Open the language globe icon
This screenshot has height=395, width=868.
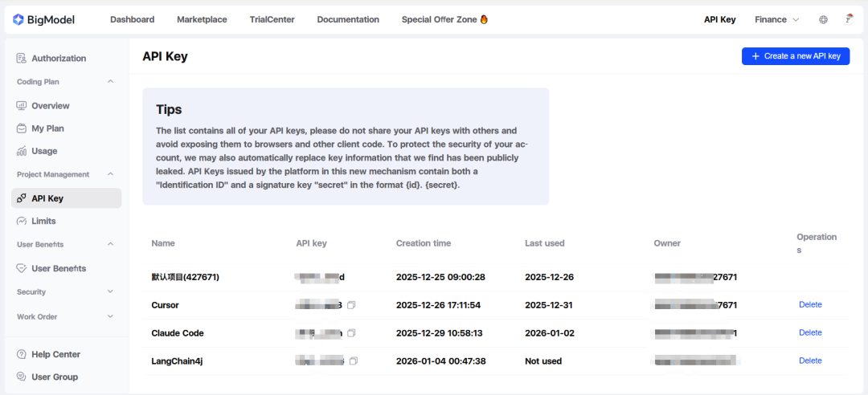(823, 19)
